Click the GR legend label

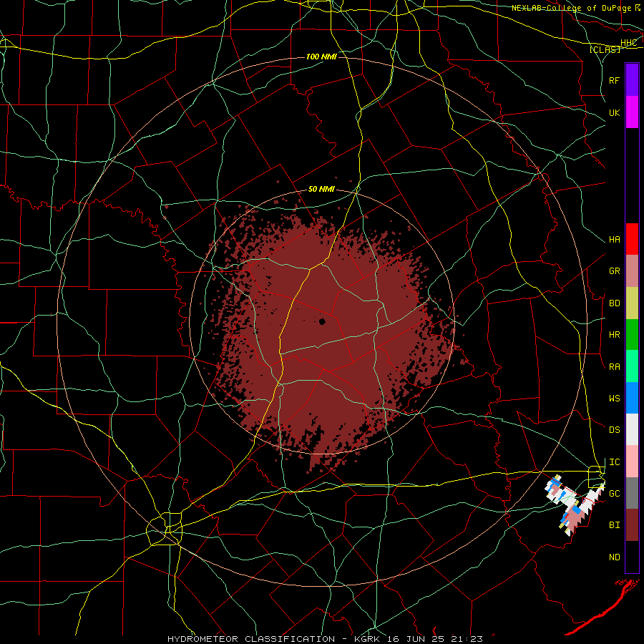tap(614, 271)
